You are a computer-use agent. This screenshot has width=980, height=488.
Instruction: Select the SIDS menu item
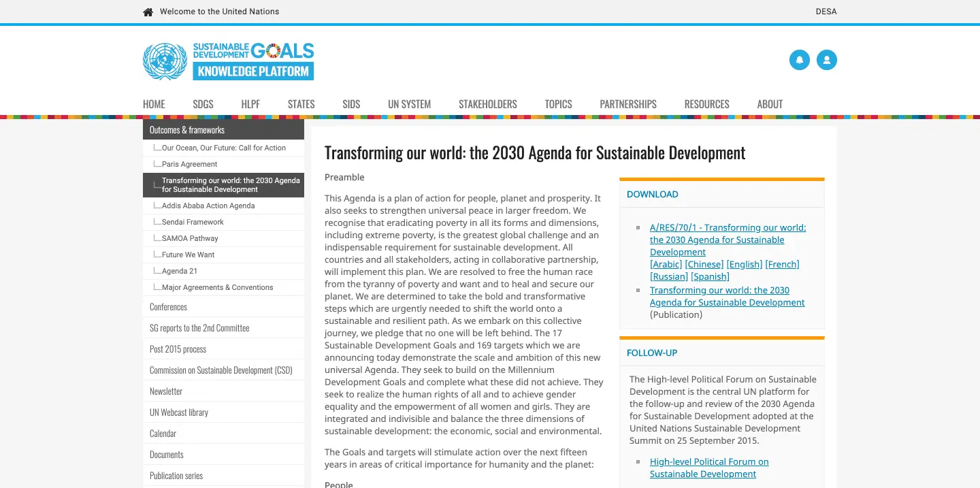tap(351, 104)
